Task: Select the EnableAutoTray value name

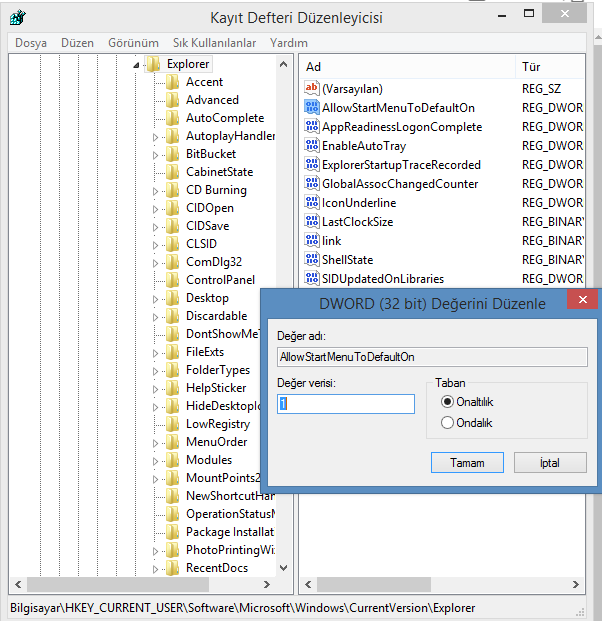Action: pos(364,146)
